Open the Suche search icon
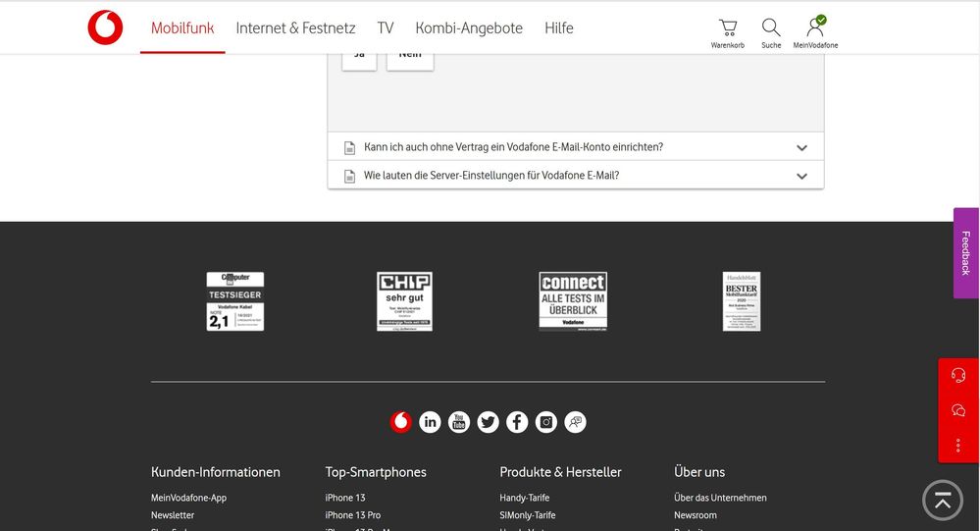 (x=771, y=33)
